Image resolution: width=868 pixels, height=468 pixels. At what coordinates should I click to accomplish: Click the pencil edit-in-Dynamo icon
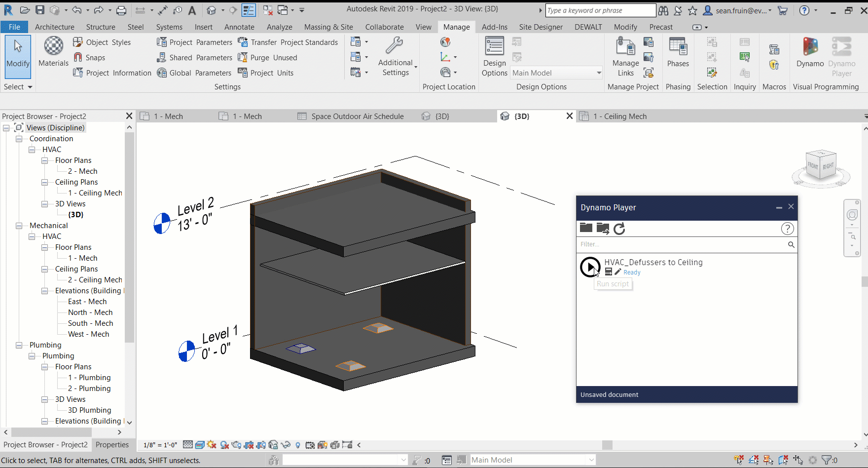pyautogui.click(x=617, y=272)
